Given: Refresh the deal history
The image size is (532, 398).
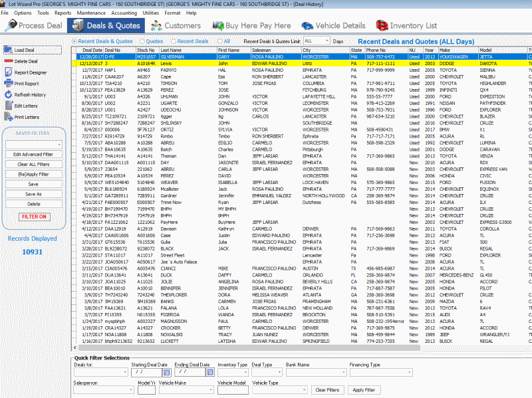Looking at the screenshot, I should [8, 95].
